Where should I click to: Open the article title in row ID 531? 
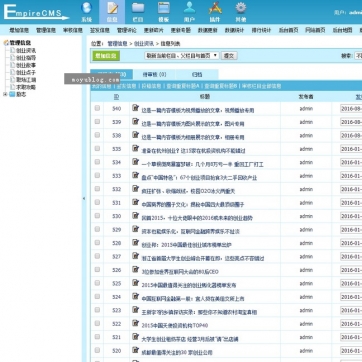pyautogui.click(x=193, y=204)
